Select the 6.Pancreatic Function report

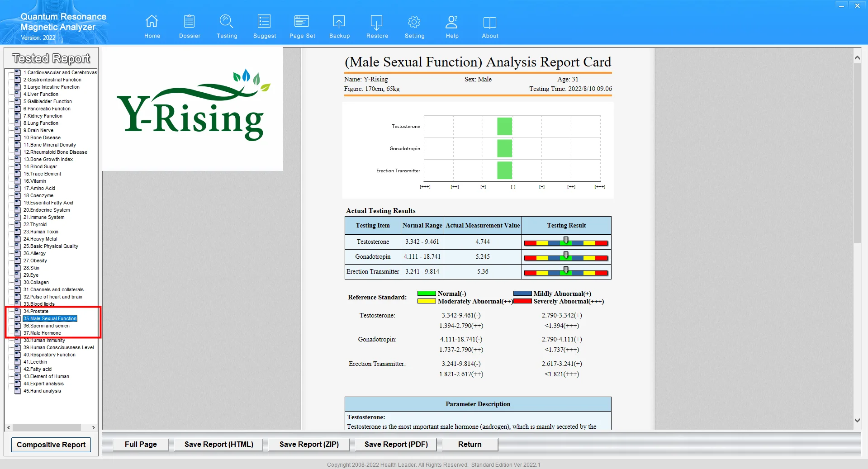click(47, 109)
